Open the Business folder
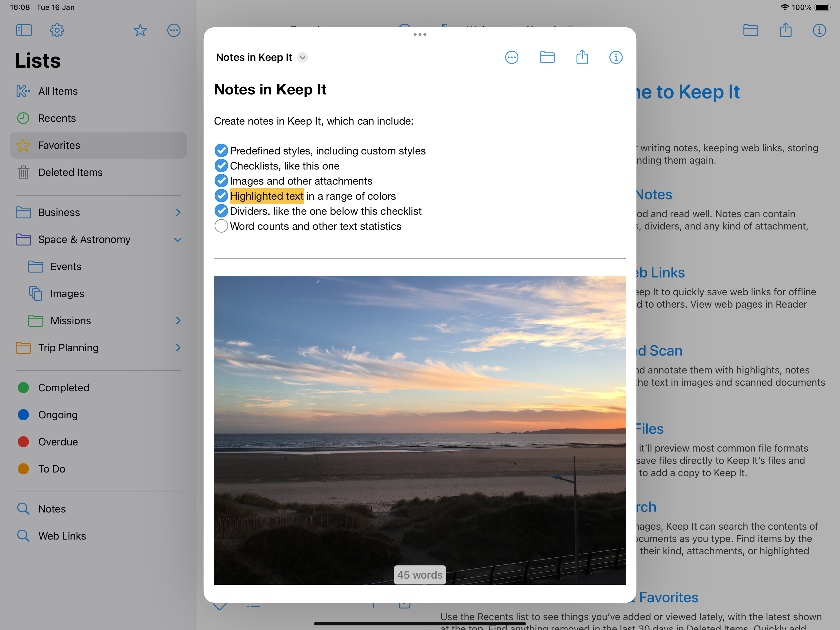The image size is (840, 630). click(98, 212)
